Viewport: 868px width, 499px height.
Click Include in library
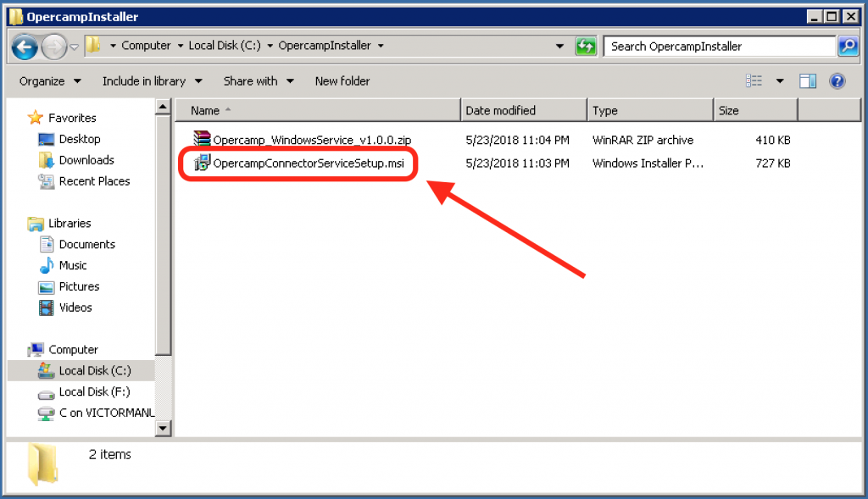click(146, 80)
